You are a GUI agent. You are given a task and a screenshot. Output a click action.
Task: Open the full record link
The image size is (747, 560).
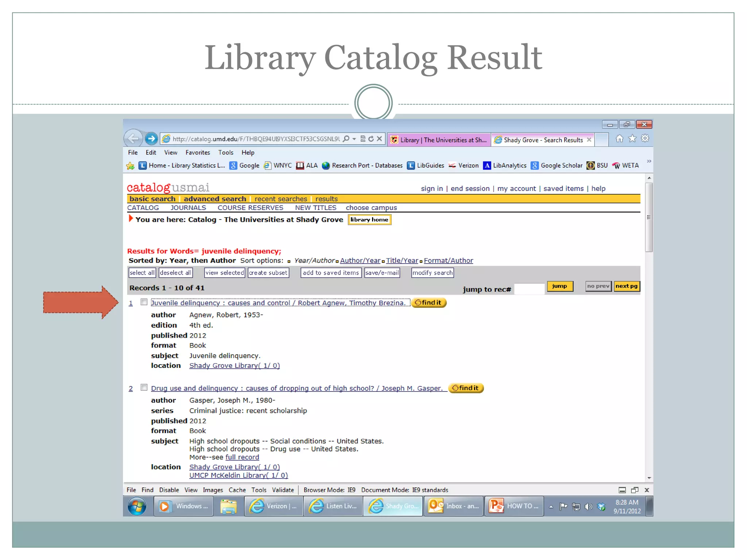pos(242,457)
